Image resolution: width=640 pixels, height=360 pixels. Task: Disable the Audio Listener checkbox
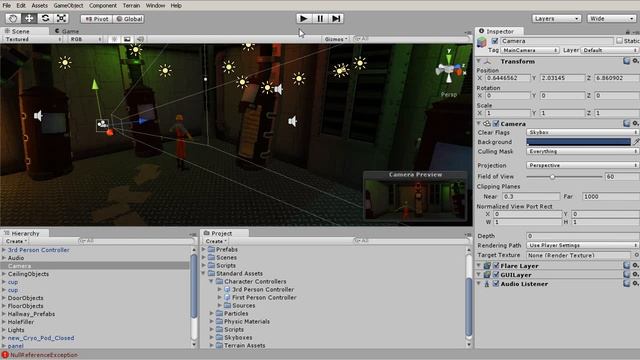pos(496,283)
